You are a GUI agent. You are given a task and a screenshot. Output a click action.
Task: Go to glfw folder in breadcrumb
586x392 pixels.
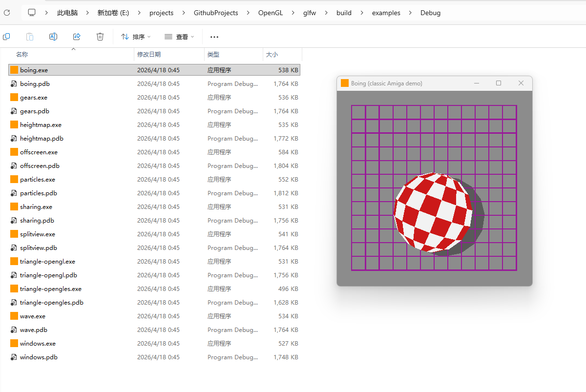(x=310, y=13)
